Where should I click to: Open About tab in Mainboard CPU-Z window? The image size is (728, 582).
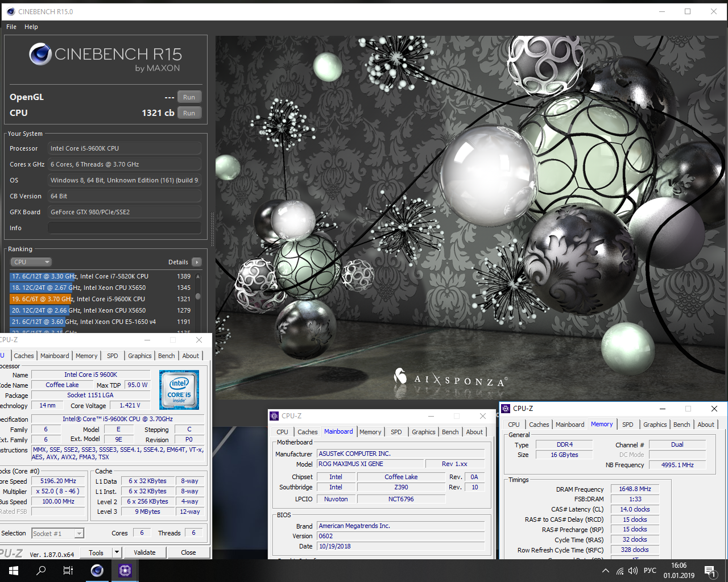(474, 432)
